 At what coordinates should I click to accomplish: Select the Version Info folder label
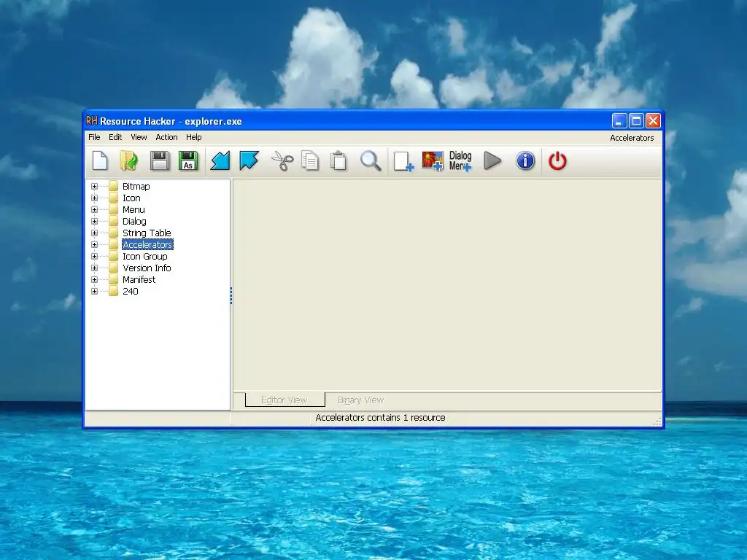[x=147, y=268]
